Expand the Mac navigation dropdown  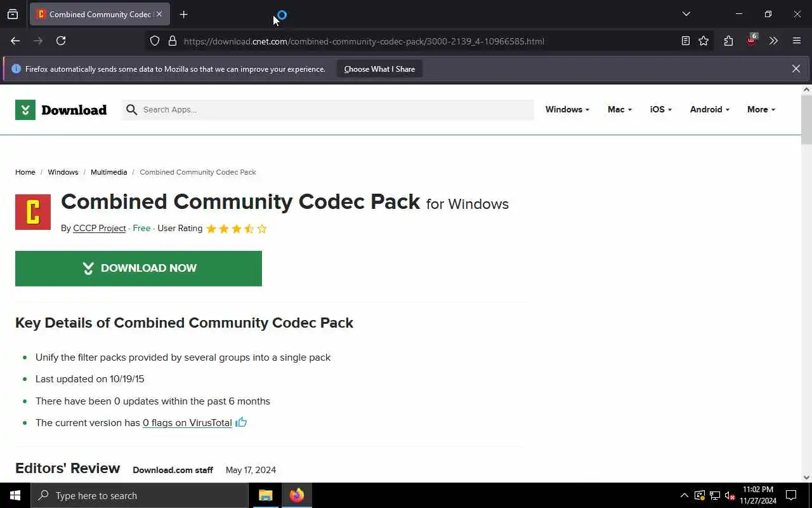tap(619, 109)
